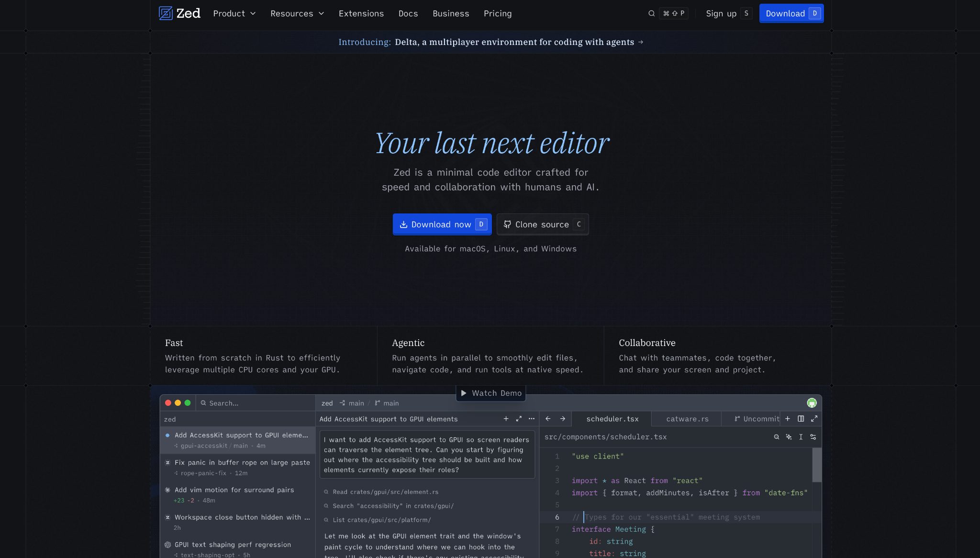The height and width of the screenshot is (558, 980).
Task: Go forward with the right arrow in the editor tab bar
Action: (563, 419)
